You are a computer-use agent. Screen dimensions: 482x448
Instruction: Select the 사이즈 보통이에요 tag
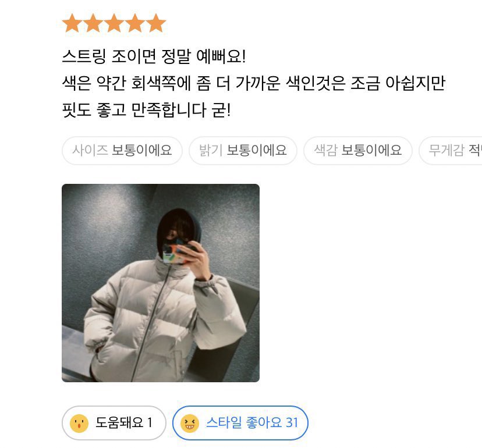pos(122,151)
